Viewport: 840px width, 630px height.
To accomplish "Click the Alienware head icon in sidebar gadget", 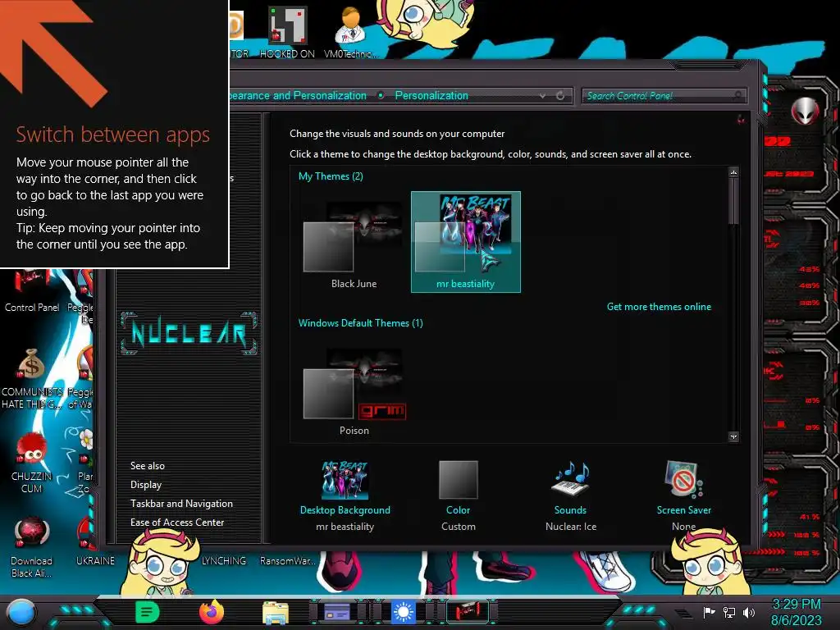I will pyautogui.click(x=805, y=112).
